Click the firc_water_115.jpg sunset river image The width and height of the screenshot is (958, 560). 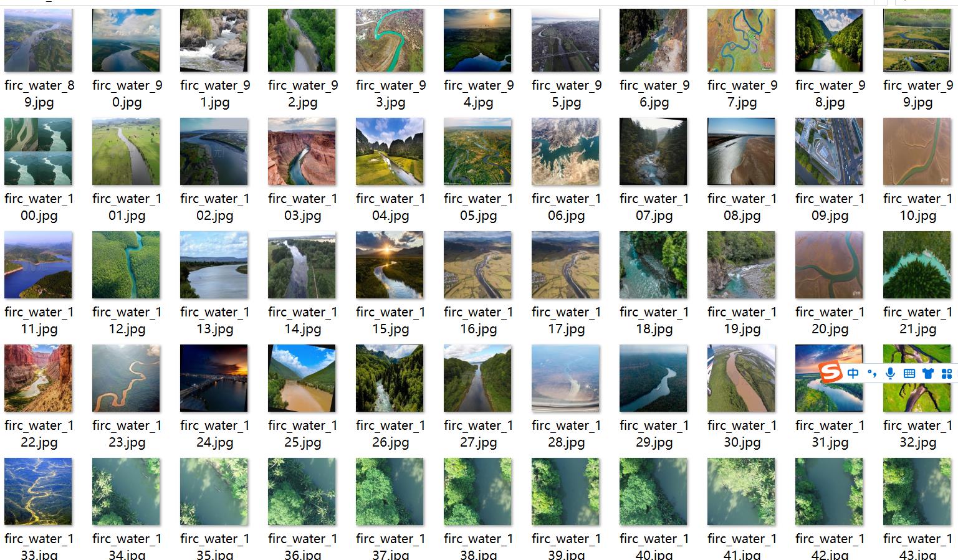click(390, 265)
